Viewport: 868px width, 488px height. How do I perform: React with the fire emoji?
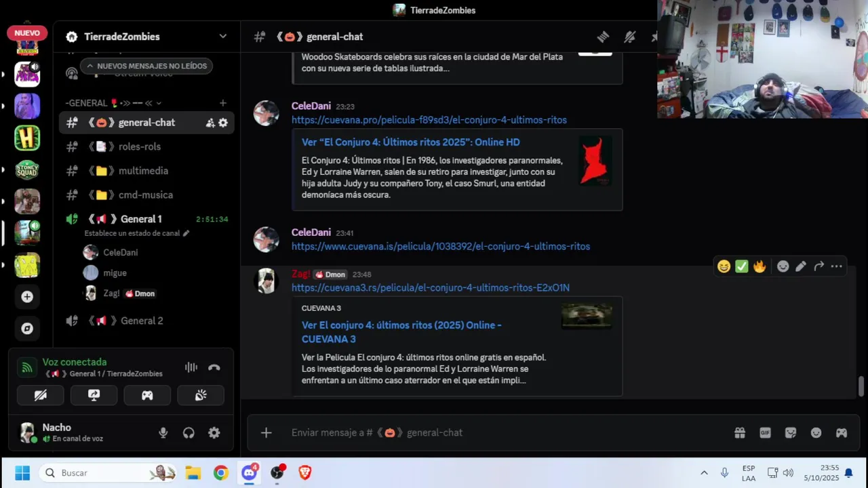coord(759,266)
